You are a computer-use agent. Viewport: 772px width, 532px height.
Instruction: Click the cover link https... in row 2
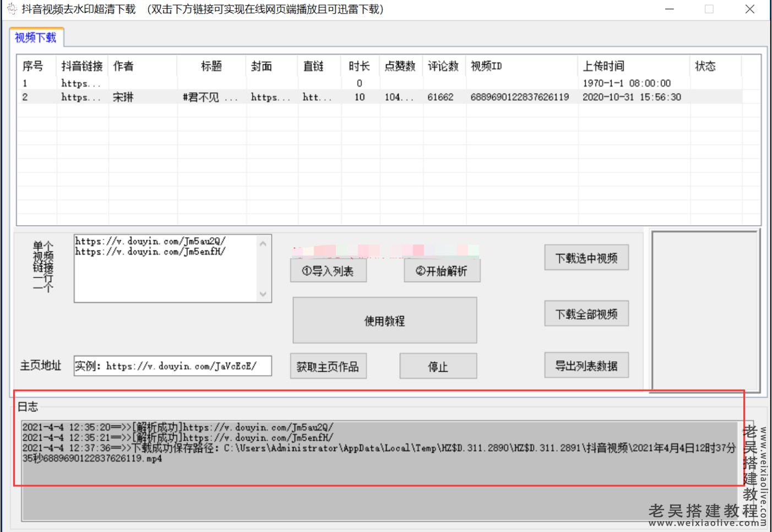[270, 97]
